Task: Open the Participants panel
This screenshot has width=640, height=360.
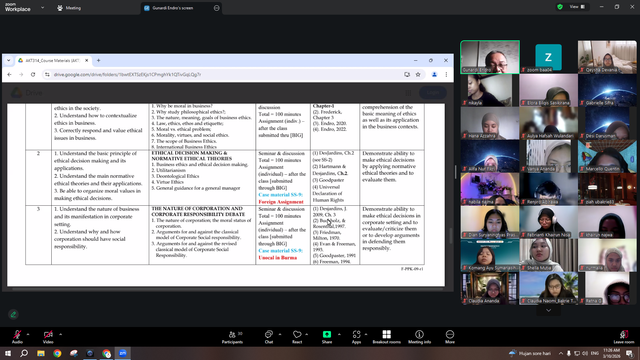Action: point(232,337)
